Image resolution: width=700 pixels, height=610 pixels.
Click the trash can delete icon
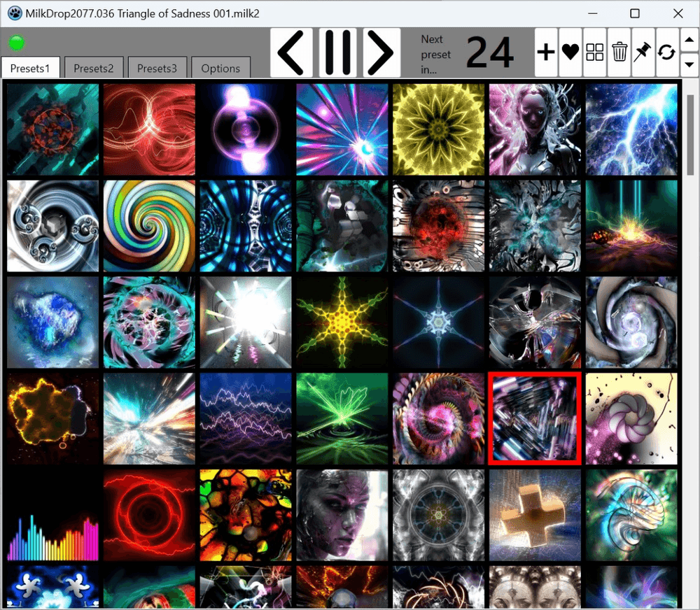(x=619, y=52)
